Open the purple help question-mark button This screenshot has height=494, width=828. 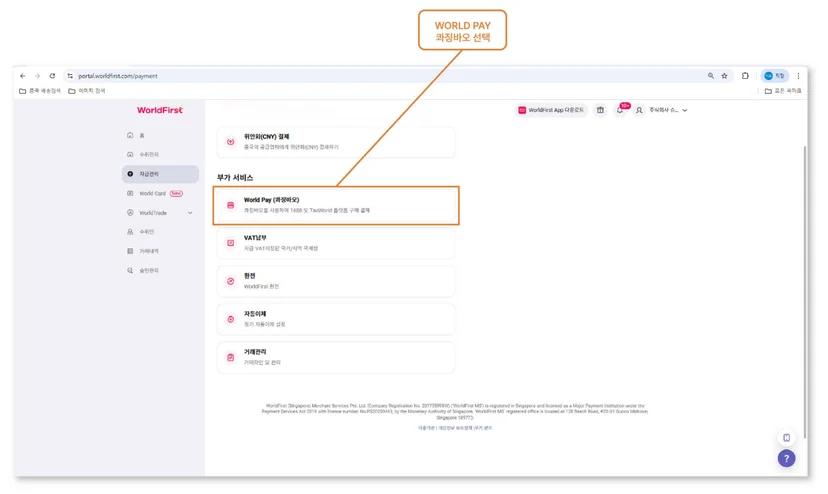[786, 459]
